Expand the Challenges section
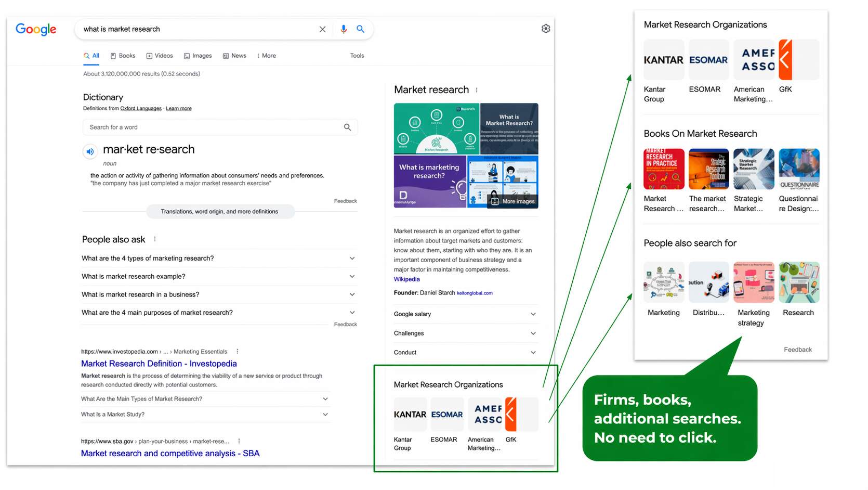Viewport: 868px width, 490px height. (465, 333)
